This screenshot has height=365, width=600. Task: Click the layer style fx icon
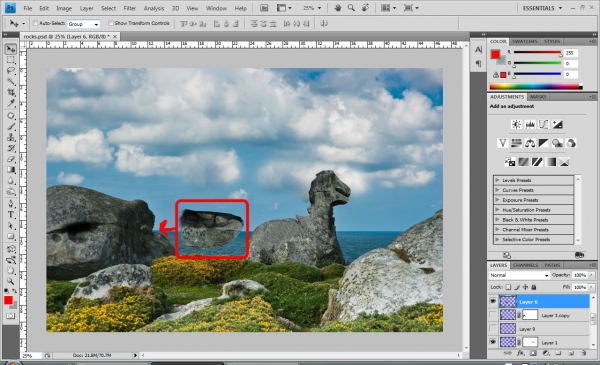520,353
